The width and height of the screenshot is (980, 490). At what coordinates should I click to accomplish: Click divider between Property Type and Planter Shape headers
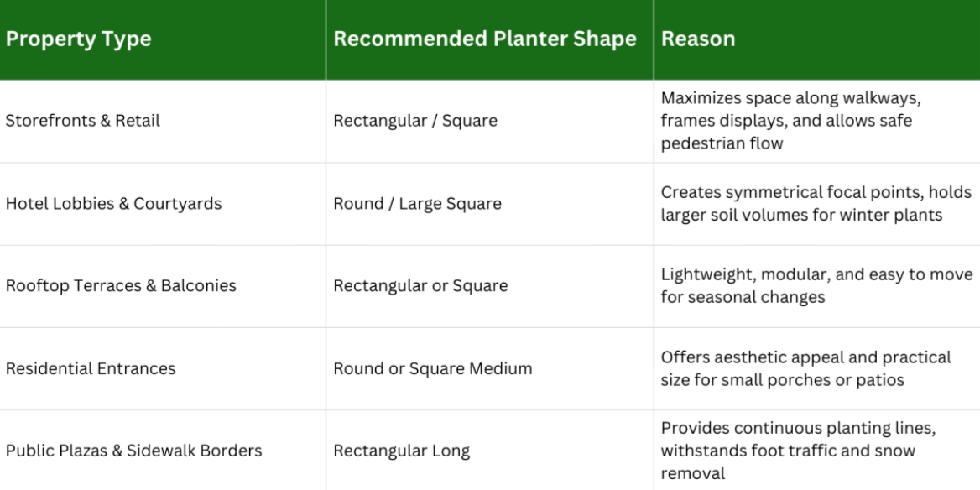click(326, 39)
